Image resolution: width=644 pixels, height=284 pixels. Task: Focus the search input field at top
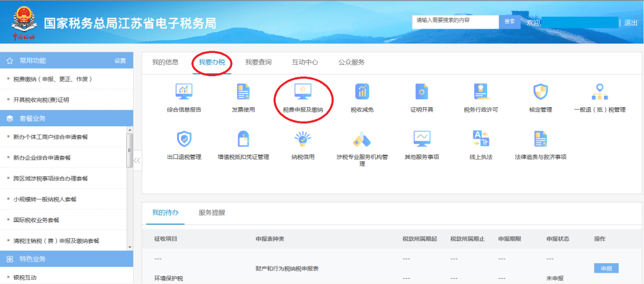tap(455, 21)
